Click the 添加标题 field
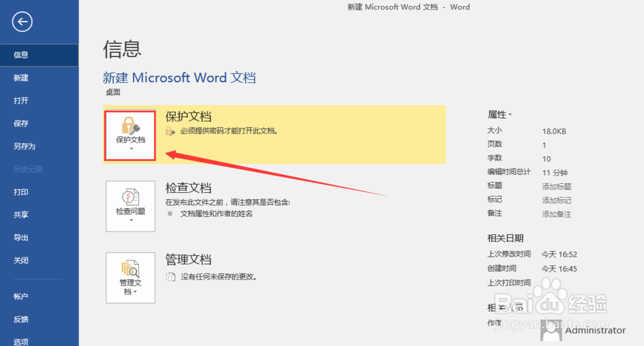Viewport: 644px width, 346px height. coord(556,187)
